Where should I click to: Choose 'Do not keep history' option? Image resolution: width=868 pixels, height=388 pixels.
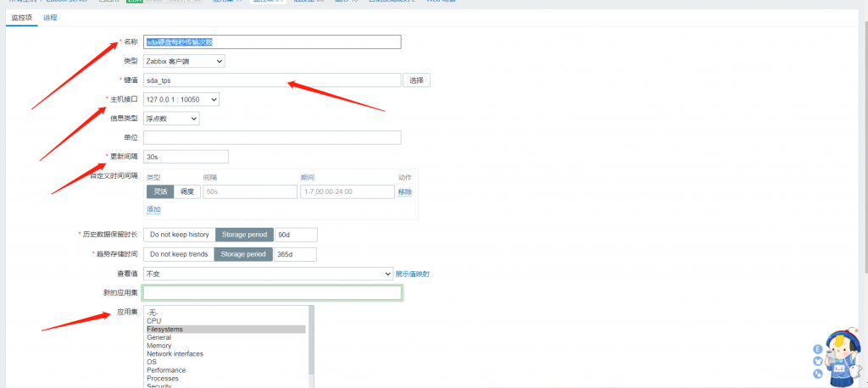[179, 234]
